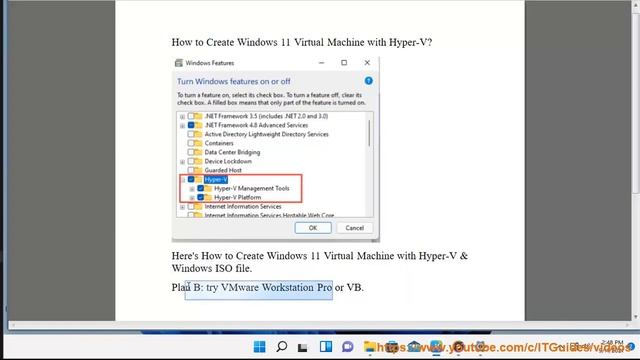This screenshot has width=640, height=360.
Task: Uncheck the Hyper-V Management Tools checkbox
Action: (200, 188)
